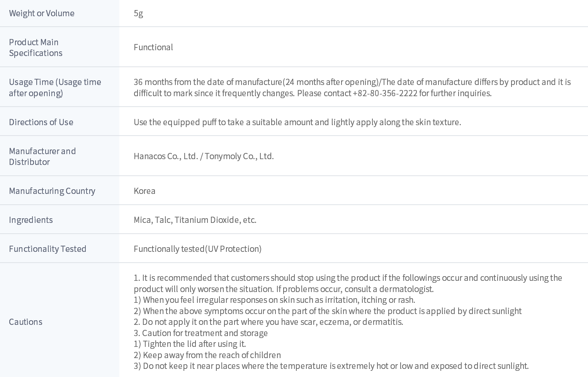
Task: Select the Korea country value
Action: tap(144, 191)
